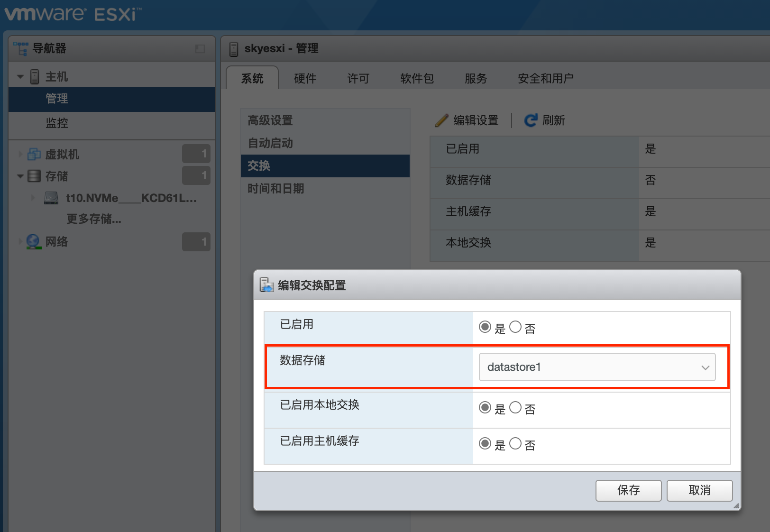Image resolution: width=770 pixels, height=532 pixels.
Task: Click the host icon next to 主机
Action: (35, 76)
